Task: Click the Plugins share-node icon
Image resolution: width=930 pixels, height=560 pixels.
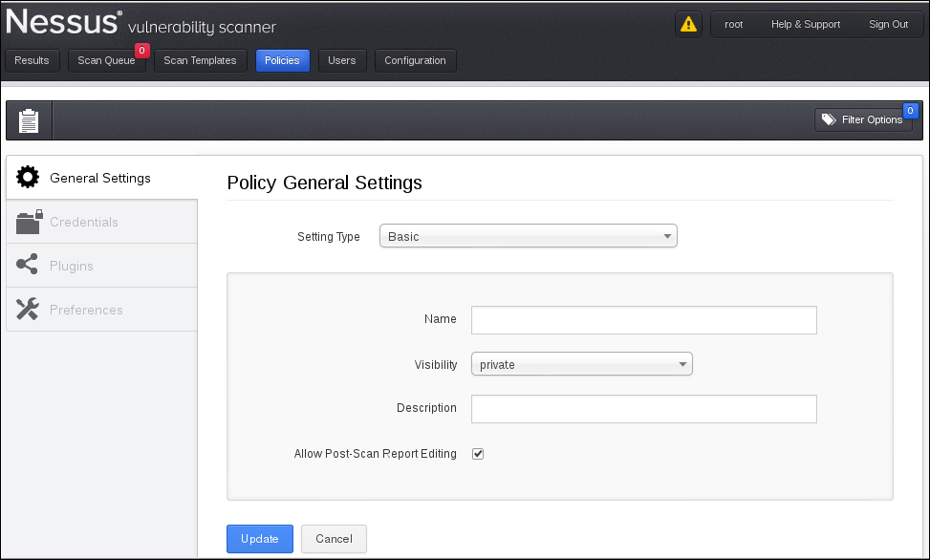Action: click(x=28, y=265)
